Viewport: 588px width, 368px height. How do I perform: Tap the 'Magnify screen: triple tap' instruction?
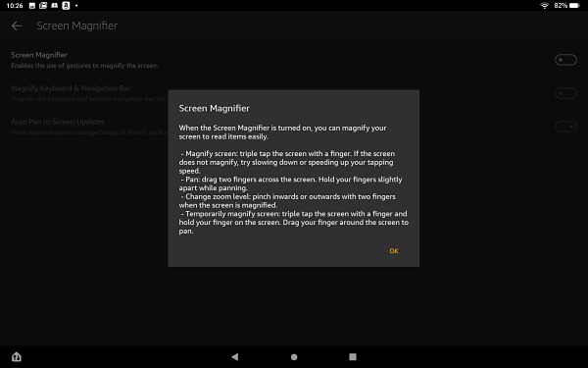point(286,162)
